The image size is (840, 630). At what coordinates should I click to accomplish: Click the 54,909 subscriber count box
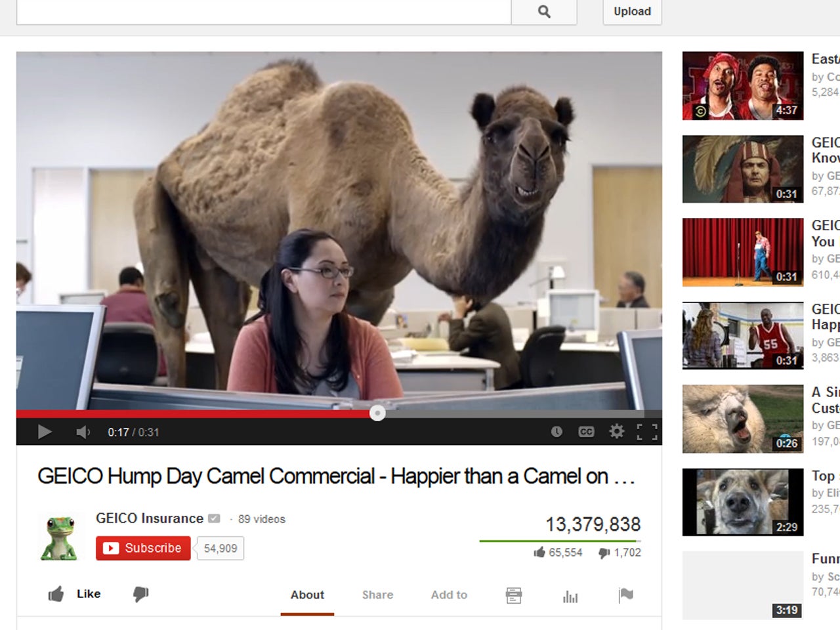coord(220,548)
